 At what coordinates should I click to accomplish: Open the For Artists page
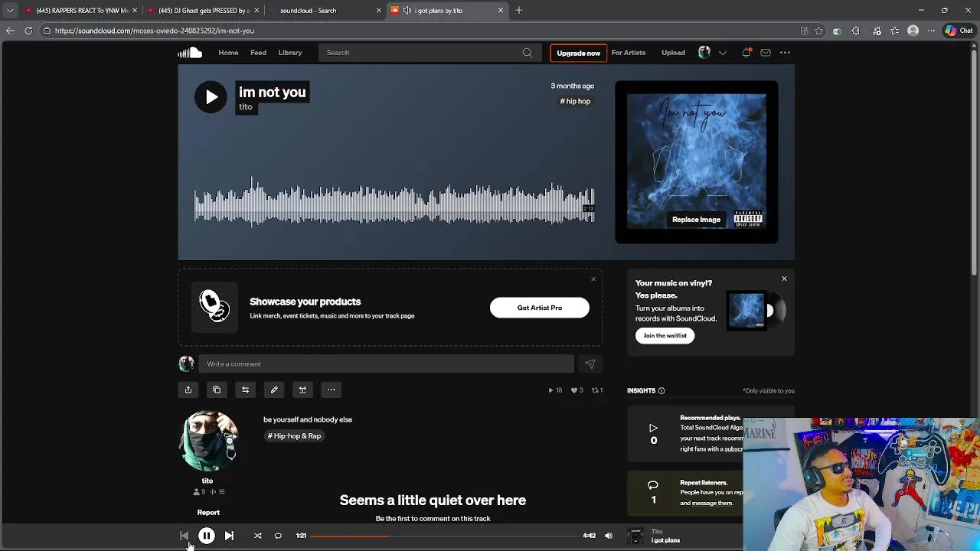629,53
